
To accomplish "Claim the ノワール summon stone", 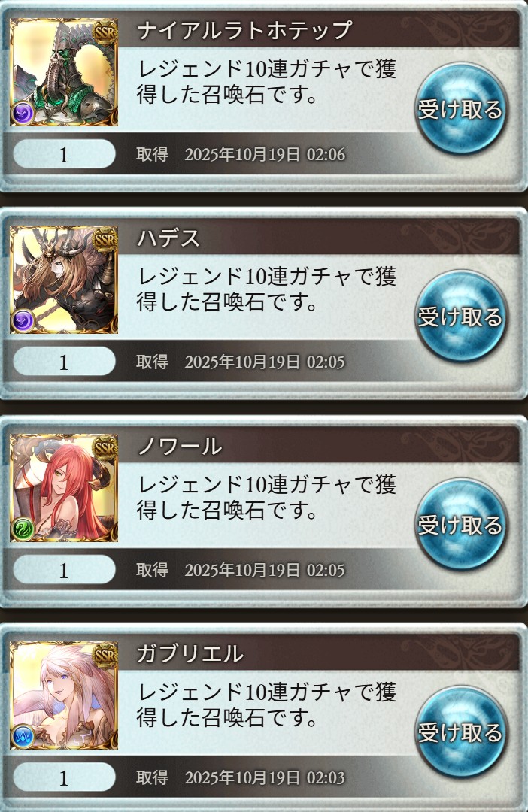I will click(460, 525).
